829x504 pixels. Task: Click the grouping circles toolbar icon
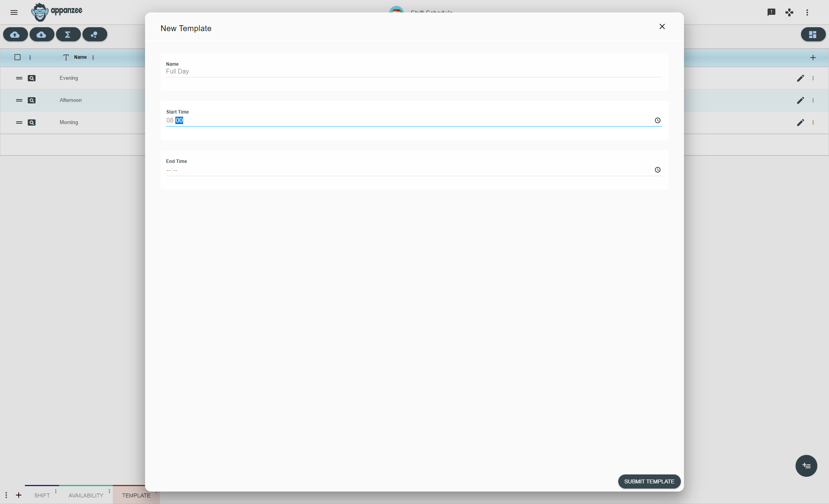(x=94, y=35)
